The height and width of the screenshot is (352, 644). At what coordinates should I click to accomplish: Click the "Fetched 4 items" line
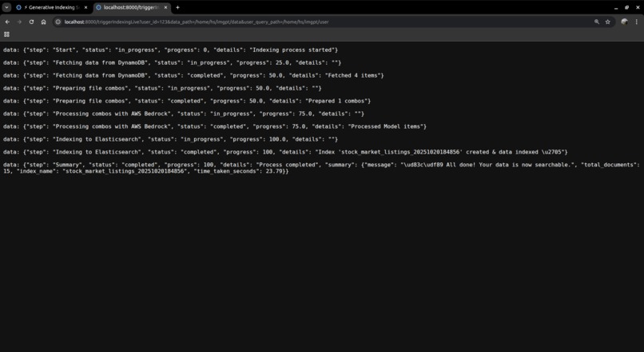coord(193,75)
